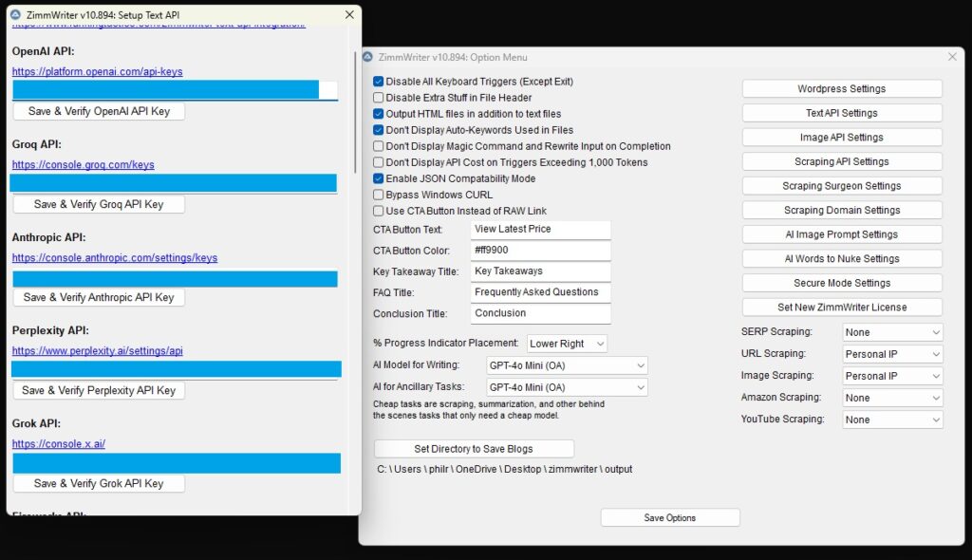This screenshot has width=972, height=560.
Task: Click the ZimmWriter logo icon in Option Menu title bar
Action: click(x=367, y=56)
